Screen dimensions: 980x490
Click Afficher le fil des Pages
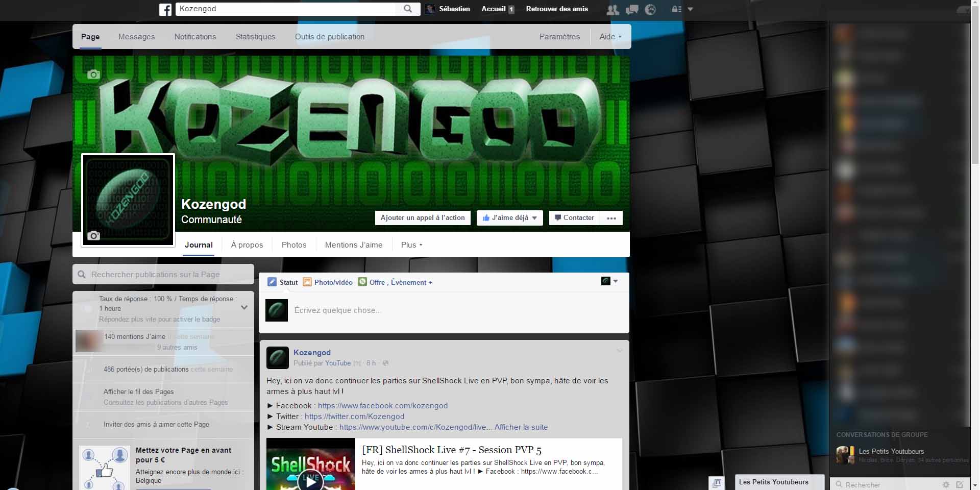(x=139, y=392)
